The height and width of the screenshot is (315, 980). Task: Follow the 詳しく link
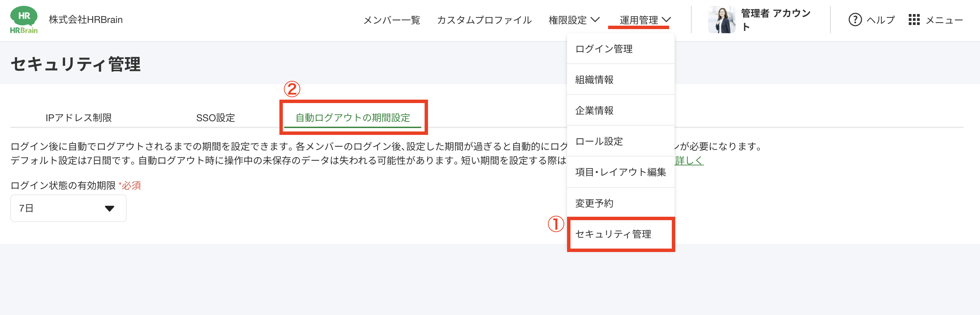pos(689,161)
